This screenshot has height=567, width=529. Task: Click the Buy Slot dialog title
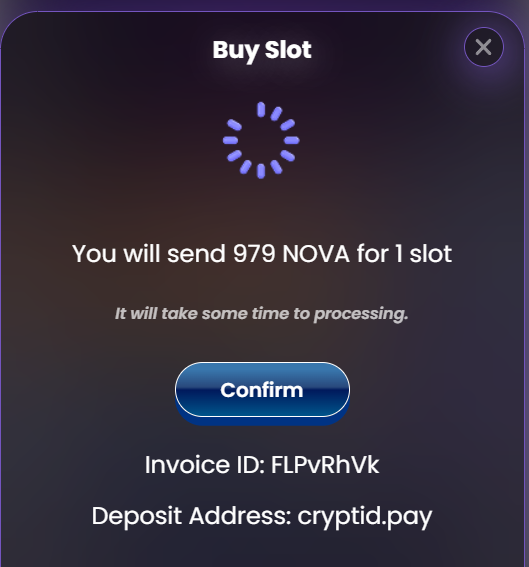[x=262, y=50]
